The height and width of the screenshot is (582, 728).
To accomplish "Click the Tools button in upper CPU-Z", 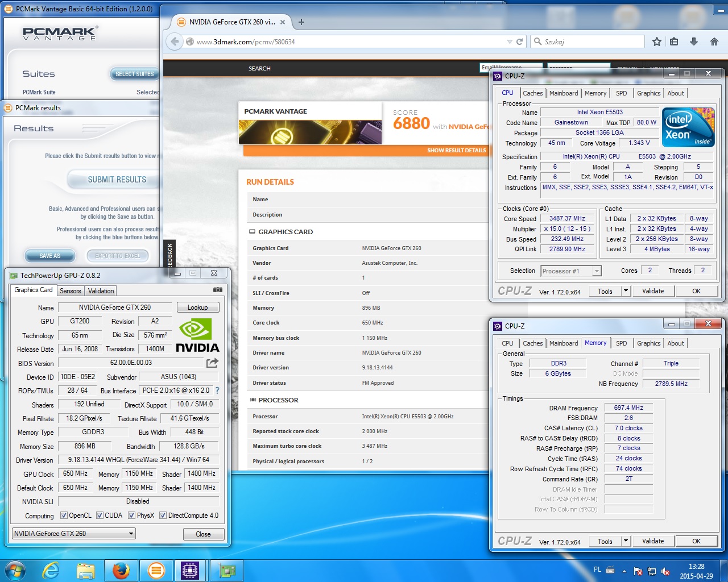I will tap(605, 291).
